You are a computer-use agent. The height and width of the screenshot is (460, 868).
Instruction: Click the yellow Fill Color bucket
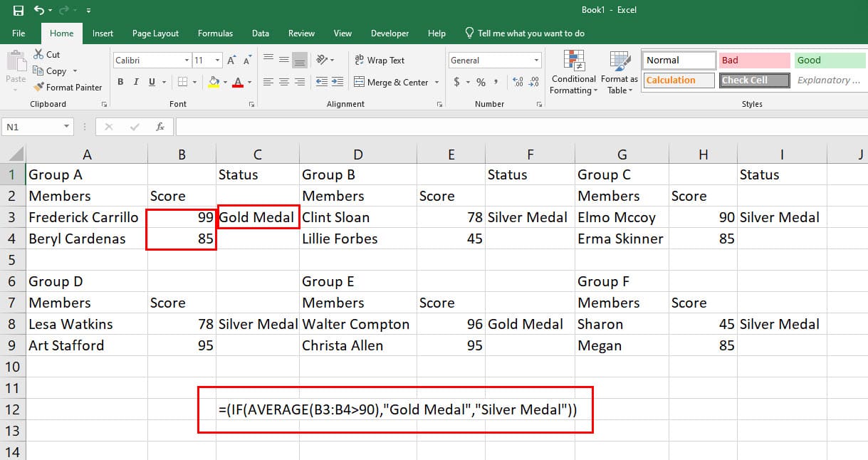213,83
